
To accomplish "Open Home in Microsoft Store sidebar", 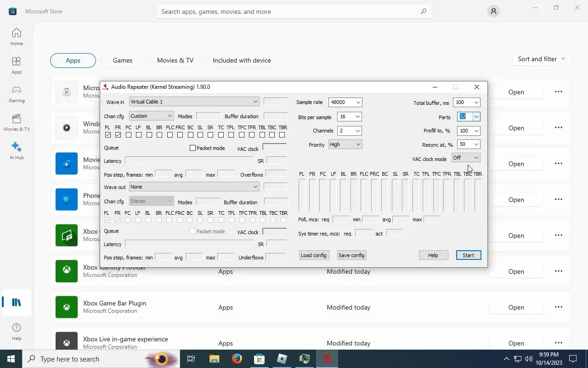I will click(17, 37).
